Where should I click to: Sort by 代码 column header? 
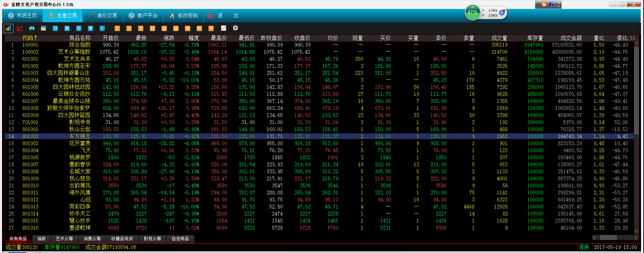tap(30, 38)
